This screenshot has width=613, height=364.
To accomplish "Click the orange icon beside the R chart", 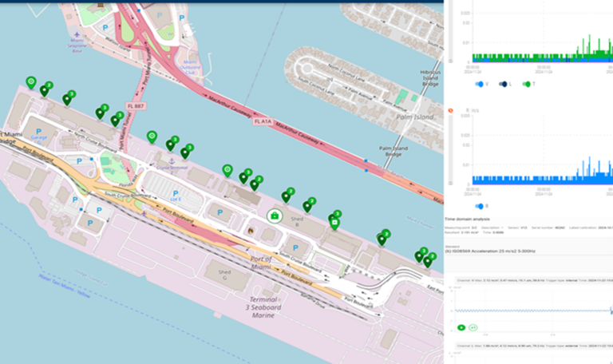I will pyautogui.click(x=449, y=110).
